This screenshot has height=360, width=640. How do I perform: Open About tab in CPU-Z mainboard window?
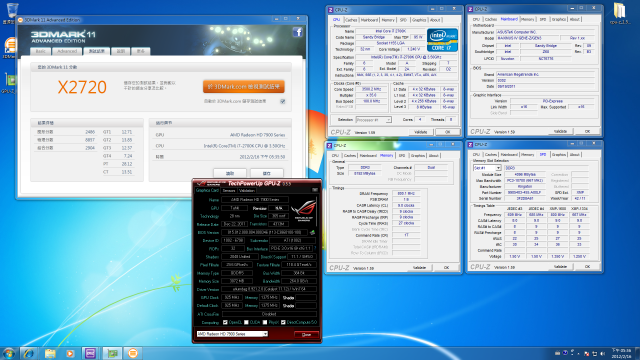point(574,19)
